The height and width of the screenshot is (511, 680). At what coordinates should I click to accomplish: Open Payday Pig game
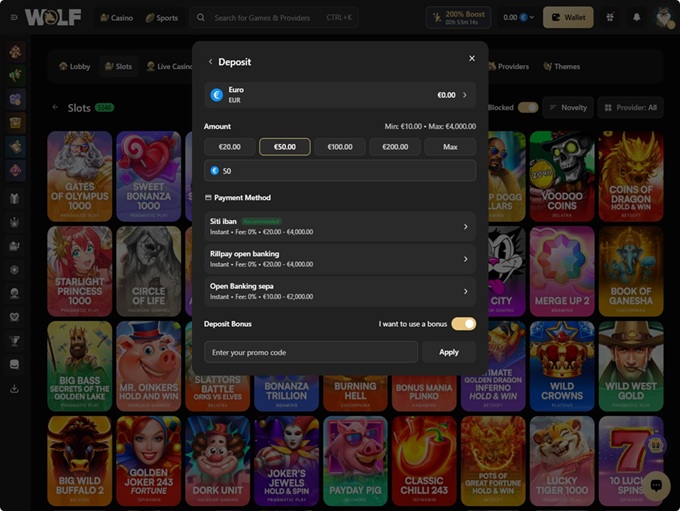[355, 461]
